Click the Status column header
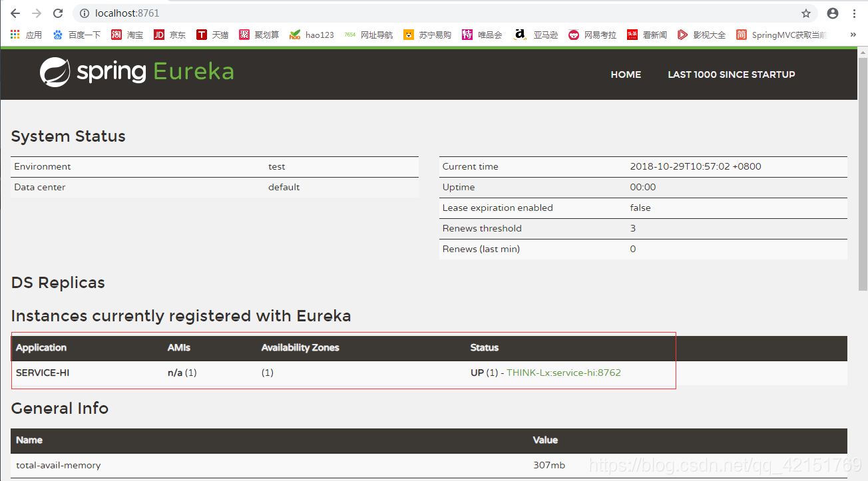This screenshot has height=481, width=868. coord(485,347)
